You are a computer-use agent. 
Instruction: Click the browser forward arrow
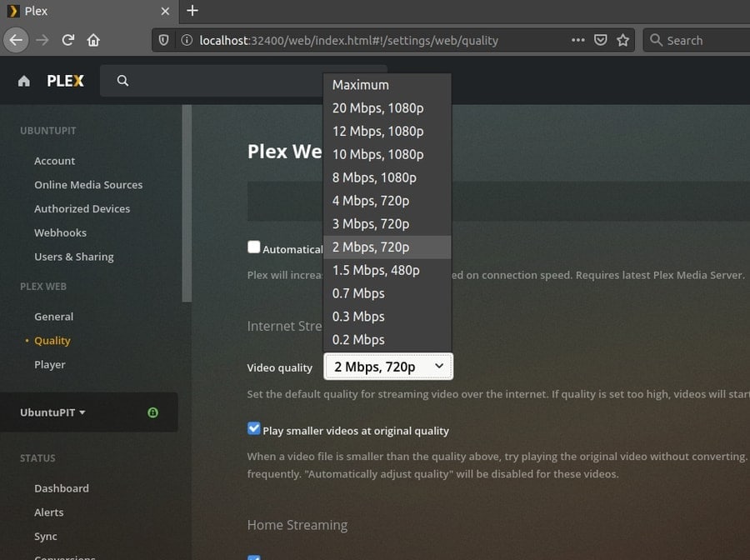[42, 40]
